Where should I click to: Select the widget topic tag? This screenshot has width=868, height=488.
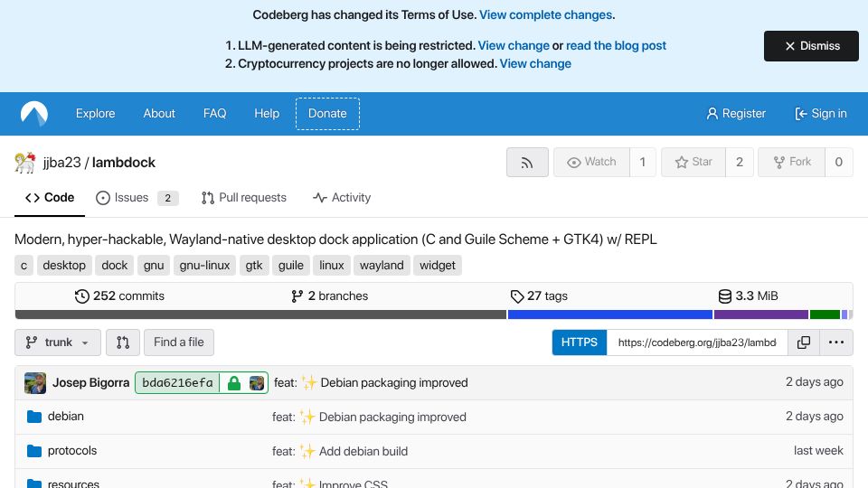[x=438, y=266]
